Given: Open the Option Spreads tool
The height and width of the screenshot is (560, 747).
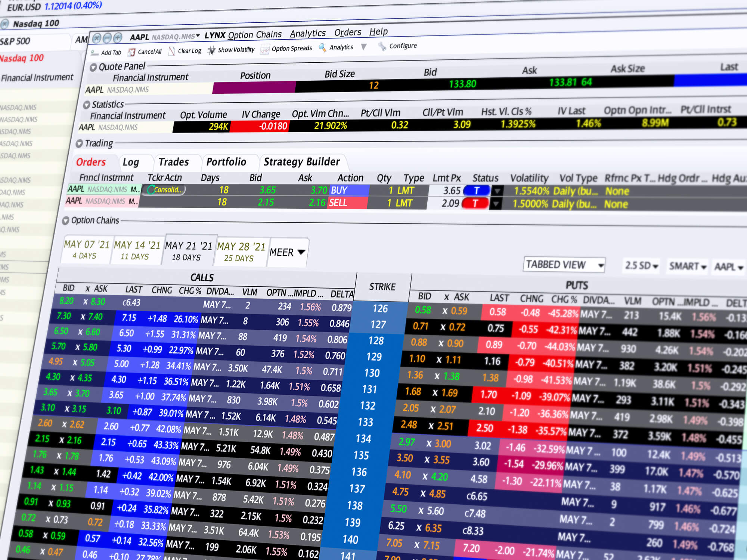Looking at the screenshot, I should pos(265,49).
